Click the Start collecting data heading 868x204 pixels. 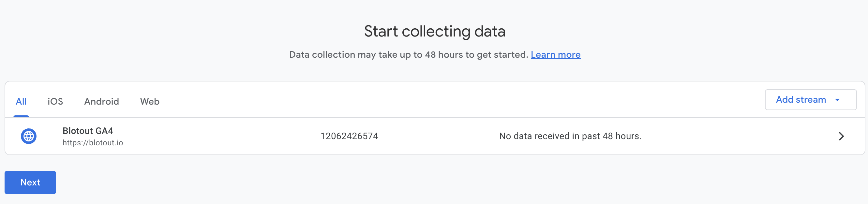[x=434, y=31]
